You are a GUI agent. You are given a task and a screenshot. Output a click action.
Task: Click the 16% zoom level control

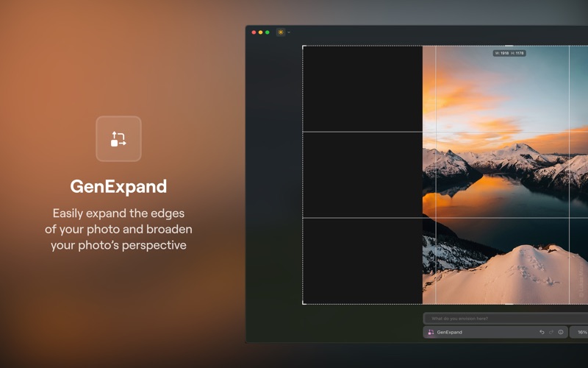click(579, 332)
